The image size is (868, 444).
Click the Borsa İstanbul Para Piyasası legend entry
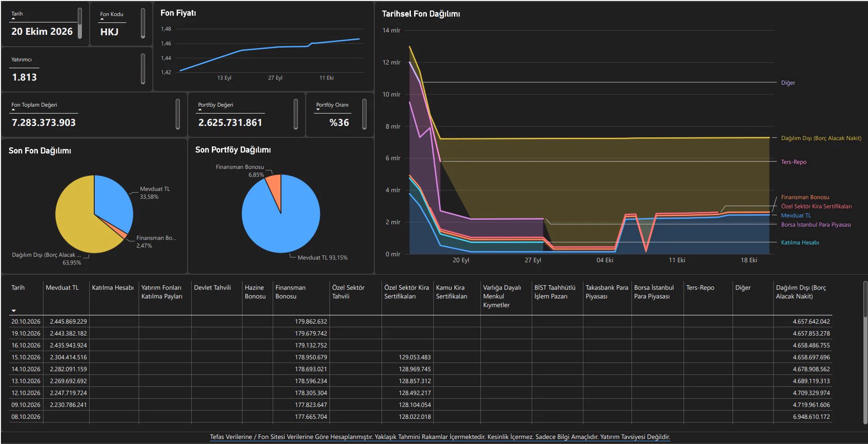click(x=816, y=225)
